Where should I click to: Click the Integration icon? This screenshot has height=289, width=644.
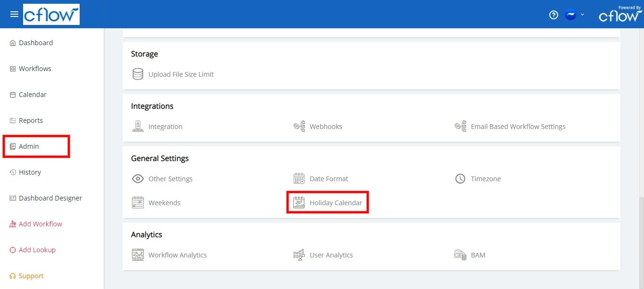tap(138, 126)
